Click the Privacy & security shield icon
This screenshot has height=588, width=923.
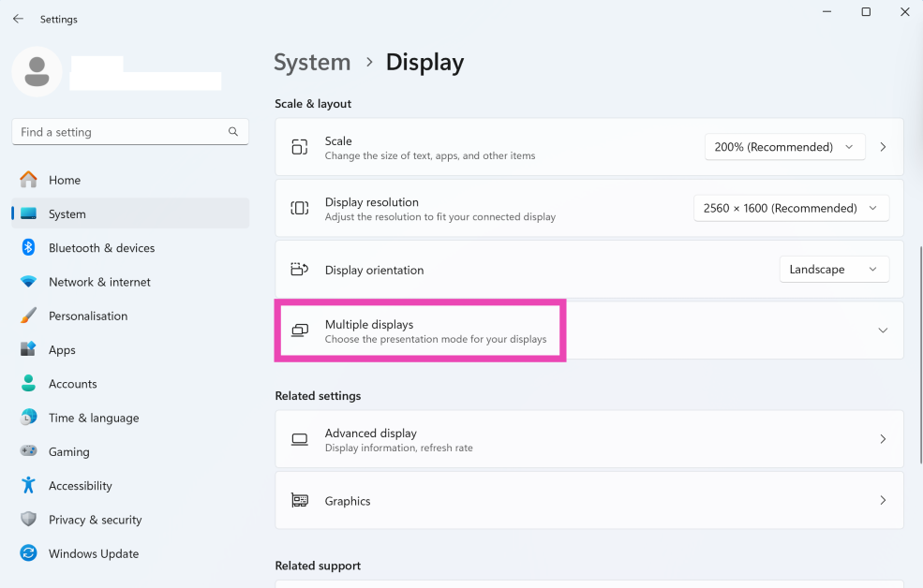pyautogui.click(x=28, y=520)
